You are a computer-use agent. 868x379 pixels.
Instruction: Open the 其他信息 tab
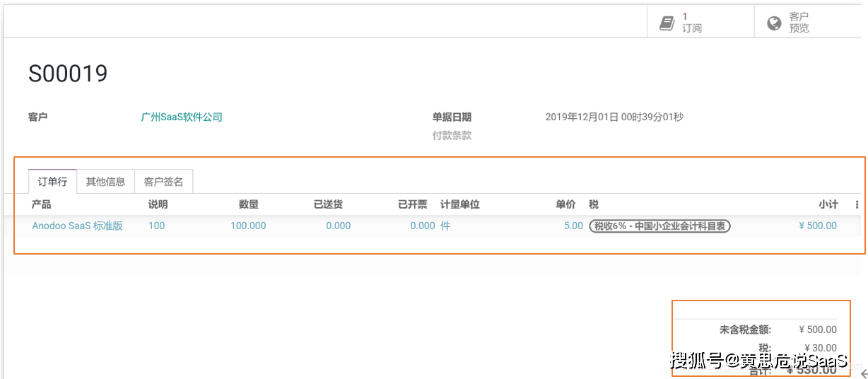click(105, 182)
